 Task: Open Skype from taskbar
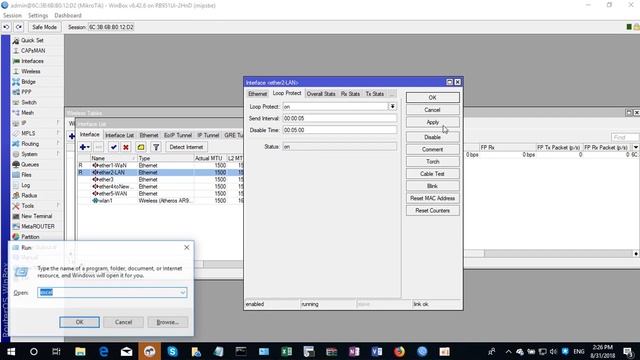pos(172,351)
